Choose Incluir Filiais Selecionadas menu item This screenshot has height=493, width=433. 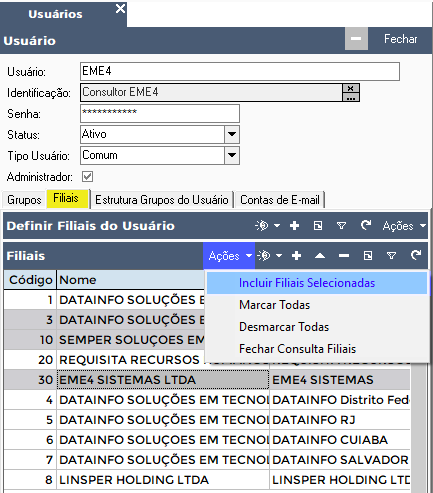tap(317, 283)
